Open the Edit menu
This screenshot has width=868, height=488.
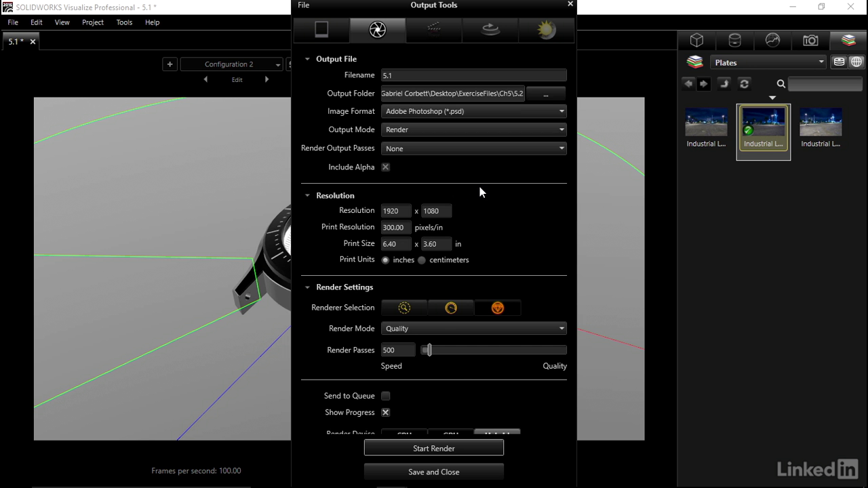tap(37, 22)
